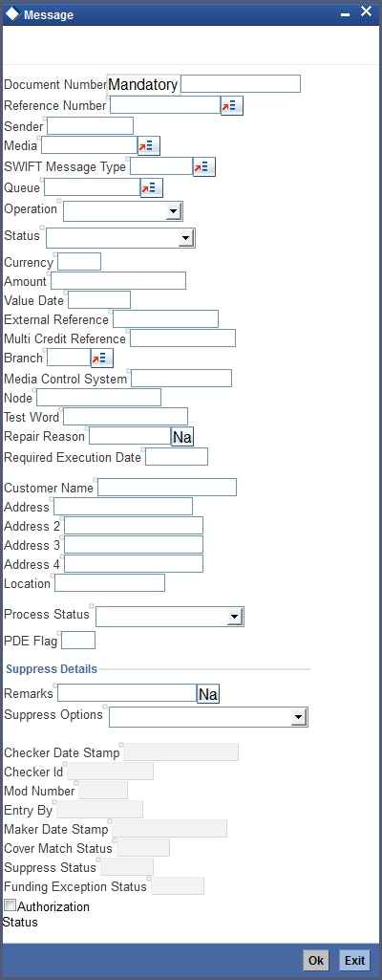This screenshot has height=980, width=382.
Task: Open the Repair Reason narrative popup button
Action: (182, 437)
